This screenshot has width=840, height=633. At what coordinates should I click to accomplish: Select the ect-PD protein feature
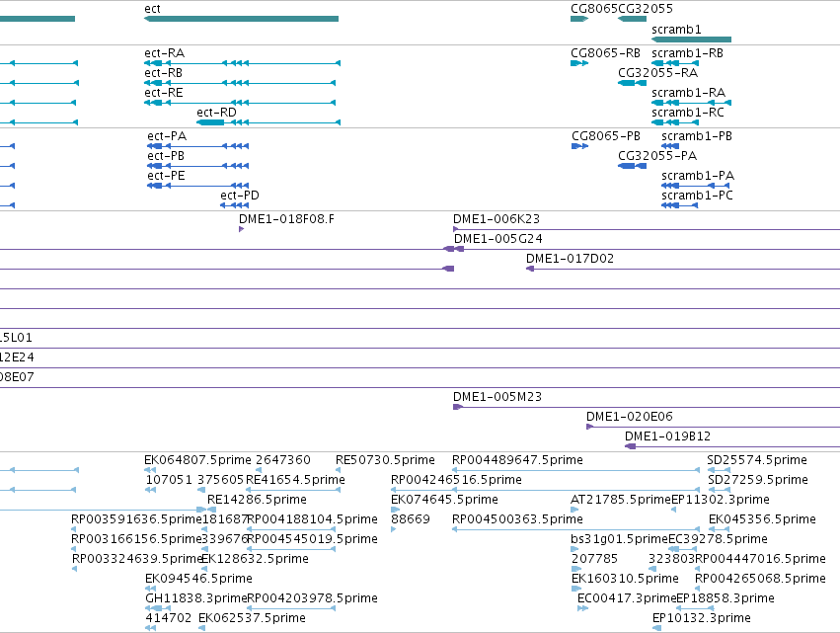coord(234,205)
